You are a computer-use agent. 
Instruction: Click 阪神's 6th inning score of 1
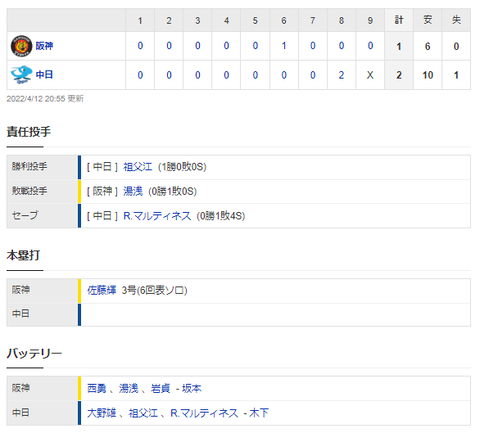tap(284, 46)
